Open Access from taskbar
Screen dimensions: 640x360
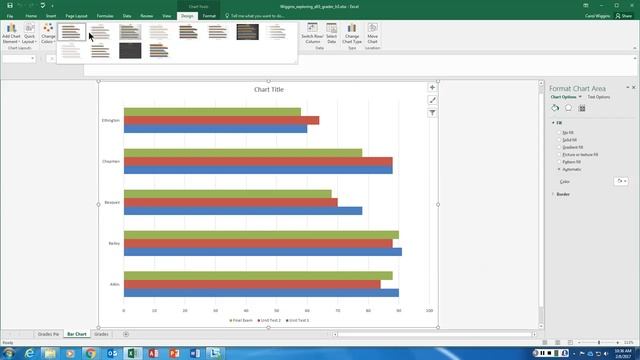pyautogui.click(x=153, y=353)
